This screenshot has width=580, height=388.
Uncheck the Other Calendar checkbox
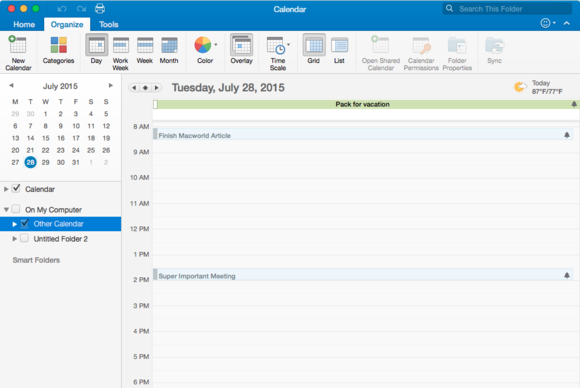click(x=24, y=223)
